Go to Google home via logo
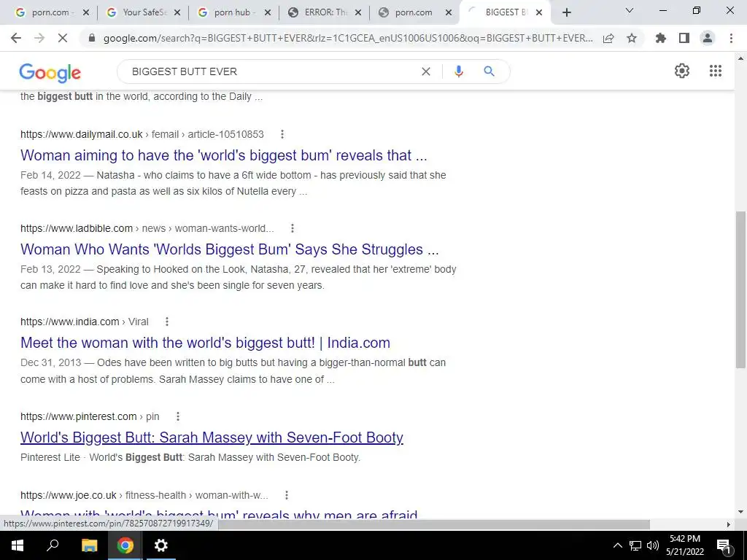 50,73
